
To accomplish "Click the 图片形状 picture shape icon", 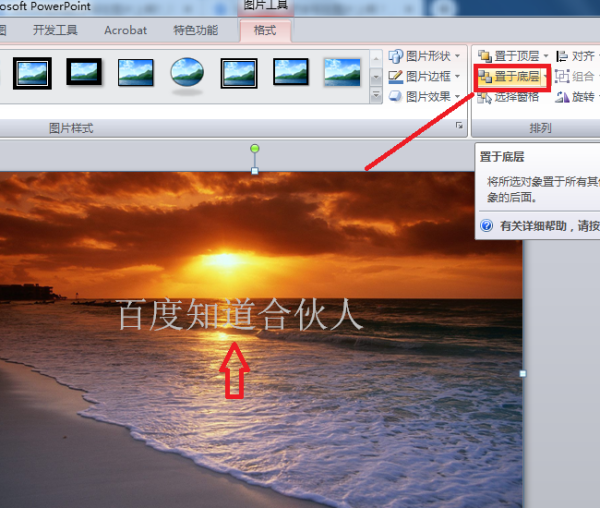I will pos(396,56).
